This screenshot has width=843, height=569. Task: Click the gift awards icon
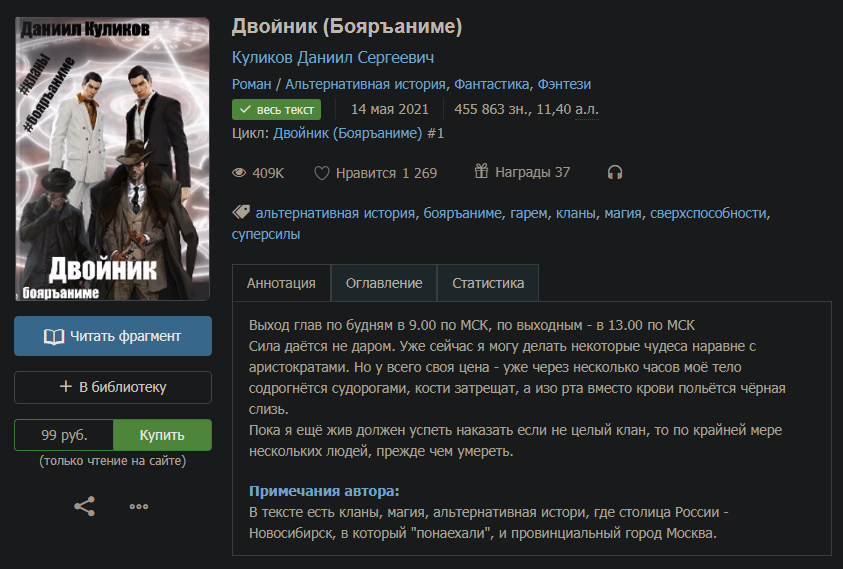481,172
